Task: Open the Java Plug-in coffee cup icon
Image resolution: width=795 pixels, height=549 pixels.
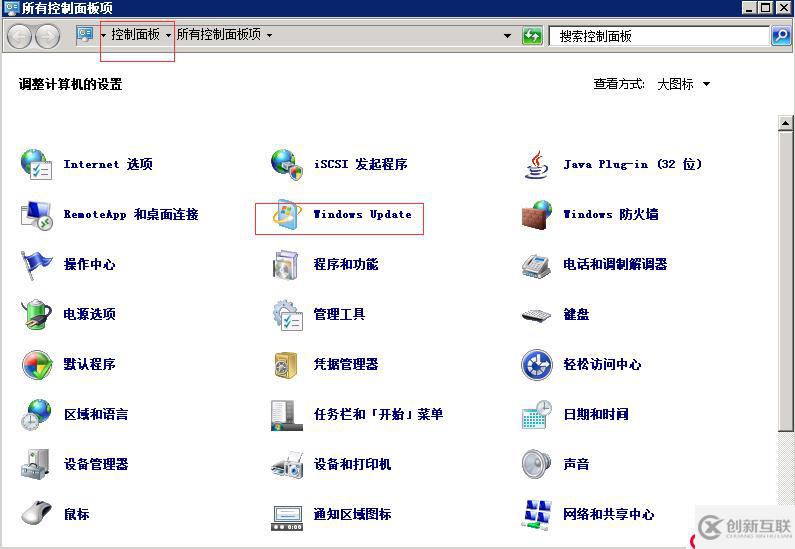Action: (x=536, y=164)
